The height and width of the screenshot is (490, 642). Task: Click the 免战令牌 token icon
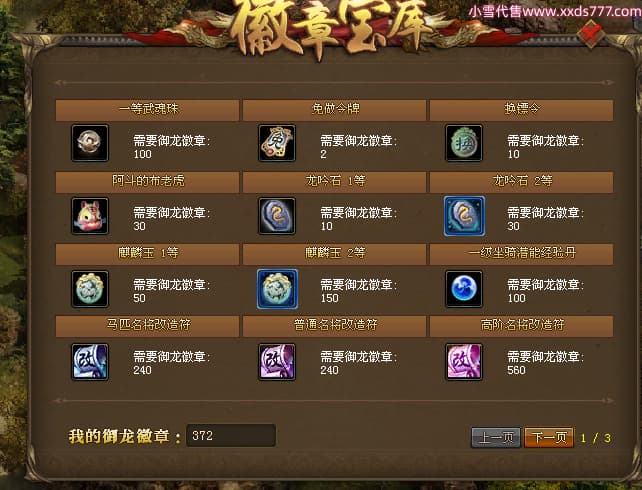click(x=277, y=143)
